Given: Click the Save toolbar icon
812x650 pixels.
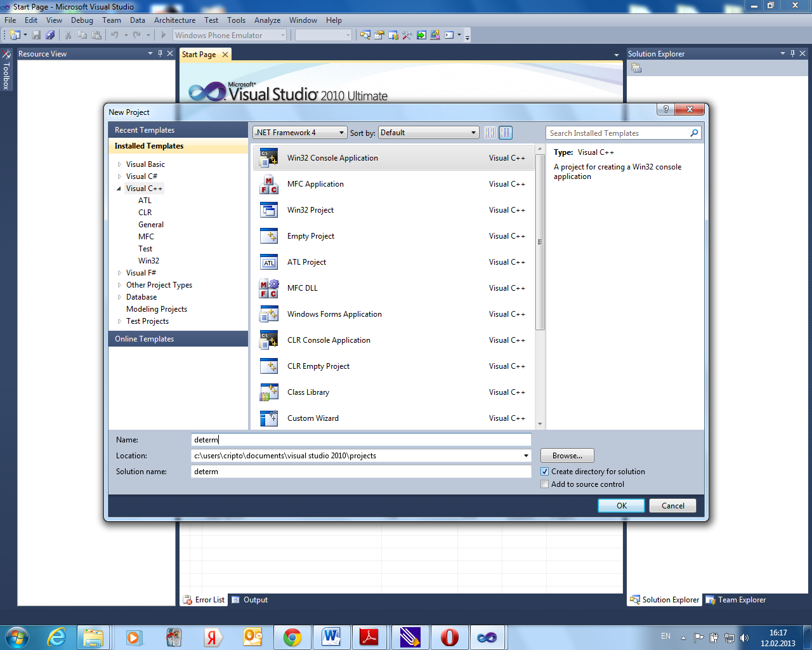Looking at the screenshot, I should [x=36, y=36].
